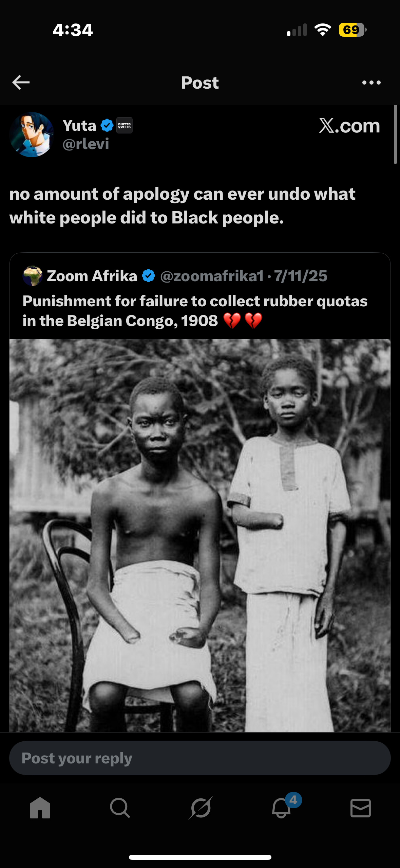Viewport: 400px width, 868px height.
Task: Tap the X.com logo
Action: (349, 126)
